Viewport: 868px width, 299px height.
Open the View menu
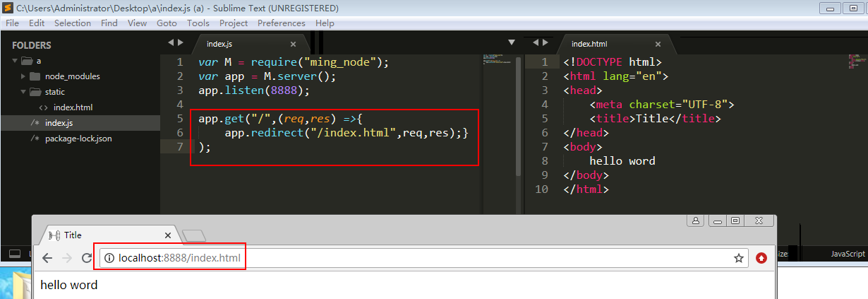pos(138,23)
